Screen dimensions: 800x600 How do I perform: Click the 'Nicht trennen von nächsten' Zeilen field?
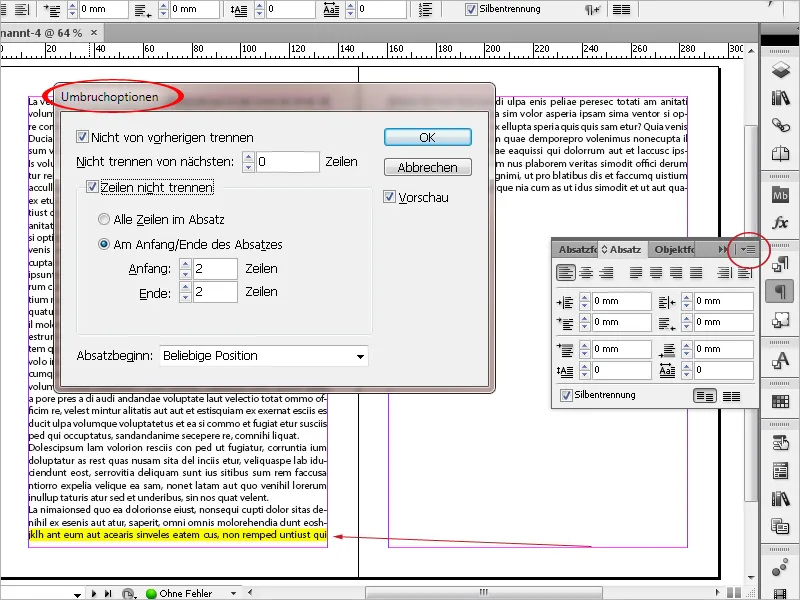288,162
